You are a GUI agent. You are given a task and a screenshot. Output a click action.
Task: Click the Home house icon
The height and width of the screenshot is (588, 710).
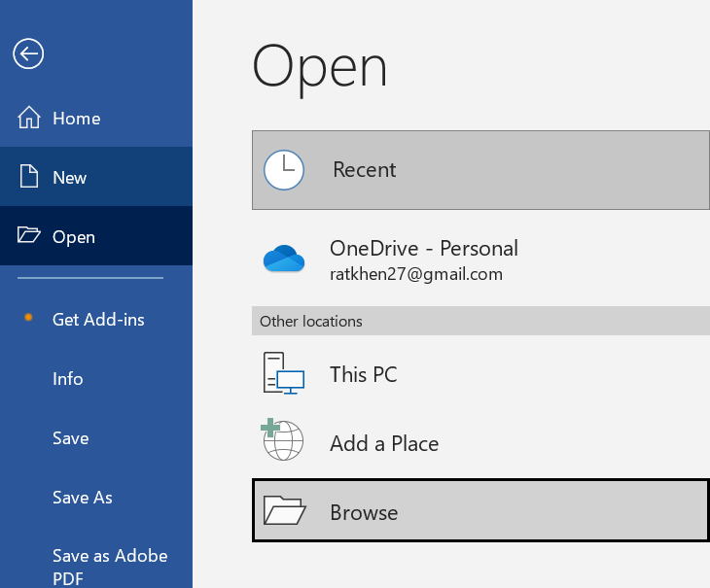pos(29,119)
